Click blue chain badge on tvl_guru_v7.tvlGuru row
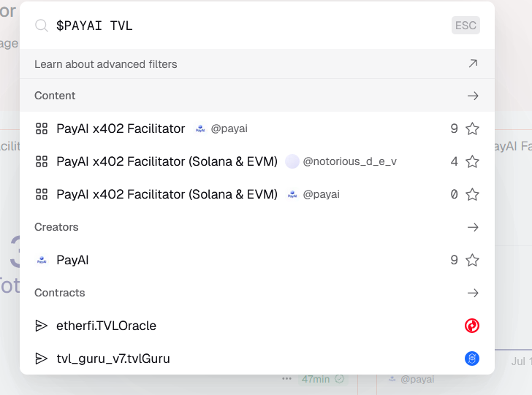532x395 pixels. (x=472, y=358)
